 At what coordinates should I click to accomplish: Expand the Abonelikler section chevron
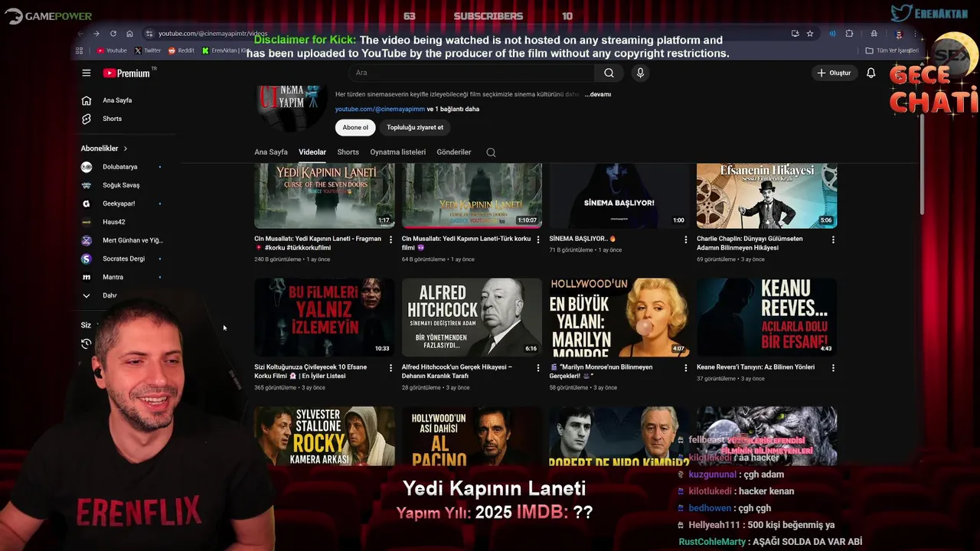(x=125, y=148)
